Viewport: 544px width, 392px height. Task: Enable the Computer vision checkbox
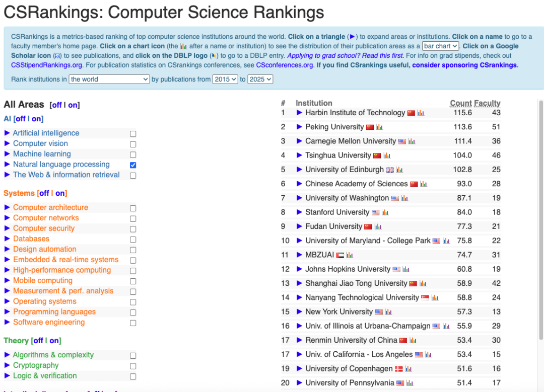[x=133, y=144]
